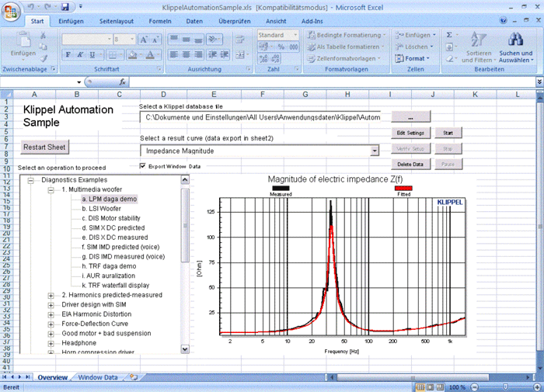Click the Restart Sheet button
The image size is (544, 392).
44,147
